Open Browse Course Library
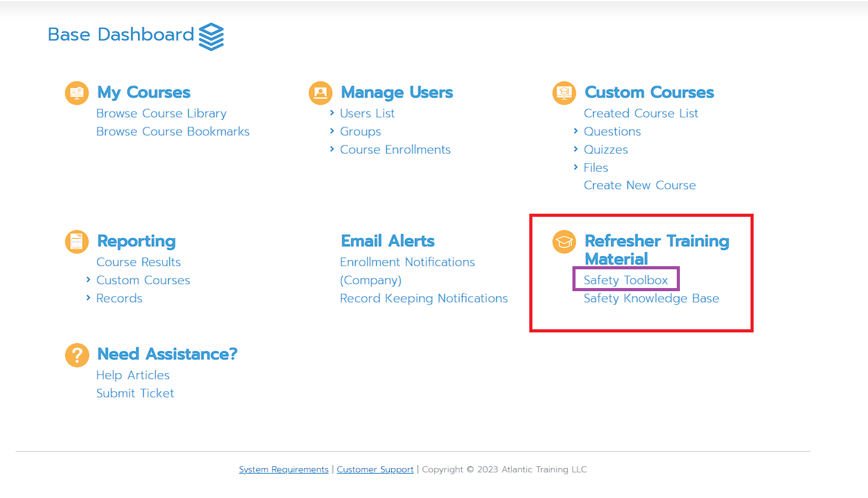The image size is (868, 498). click(161, 113)
